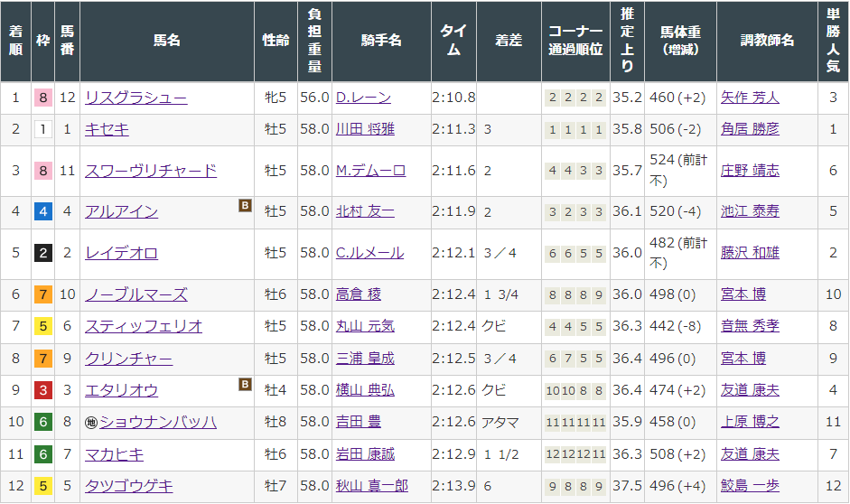The height and width of the screenshot is (504, 850).
Task: Click the orange frame 7 badge in ノーブルマーズ's row
Action: click(x=43, y=294)
